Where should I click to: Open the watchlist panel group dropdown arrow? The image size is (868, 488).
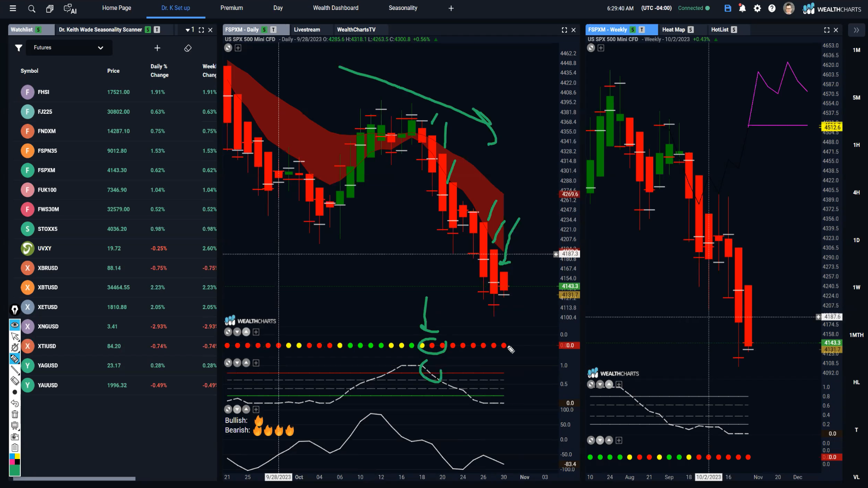pos(188,30)
